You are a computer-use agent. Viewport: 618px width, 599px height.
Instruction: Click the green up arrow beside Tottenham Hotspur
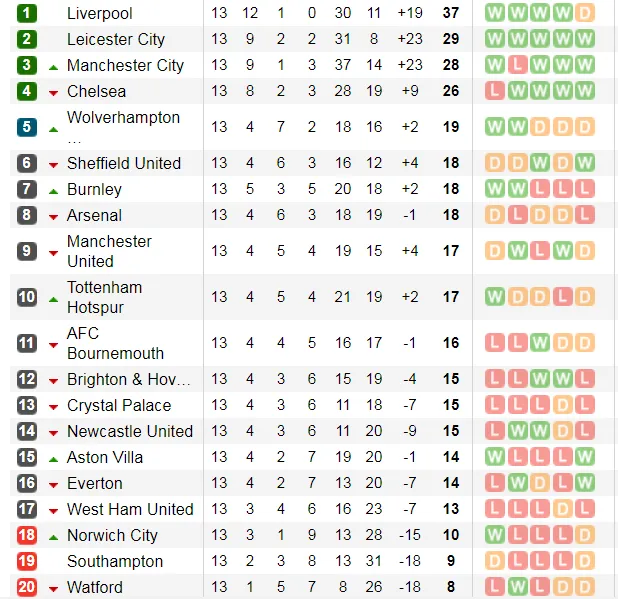pyautogui.click(x=53, y=298)
